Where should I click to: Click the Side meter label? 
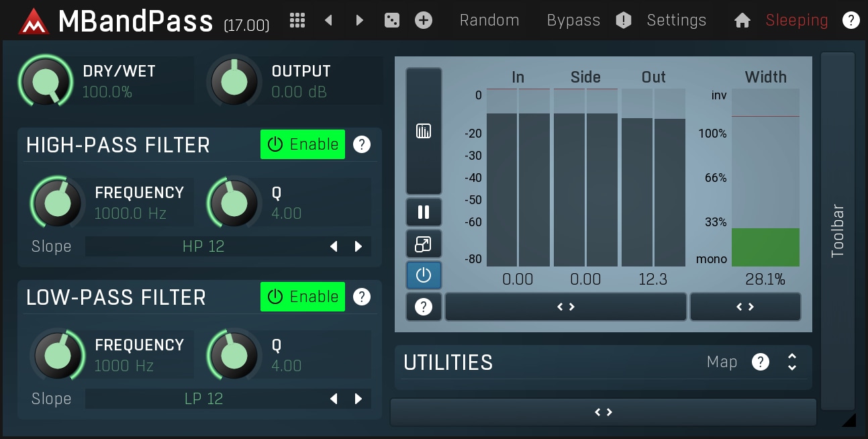pyautogui.click(x=585, y=77)
